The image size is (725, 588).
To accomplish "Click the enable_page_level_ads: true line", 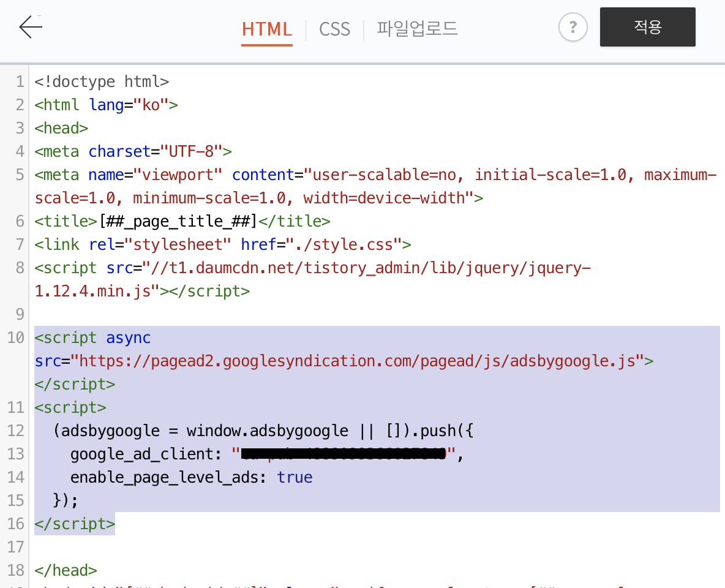I will point(192,477).
